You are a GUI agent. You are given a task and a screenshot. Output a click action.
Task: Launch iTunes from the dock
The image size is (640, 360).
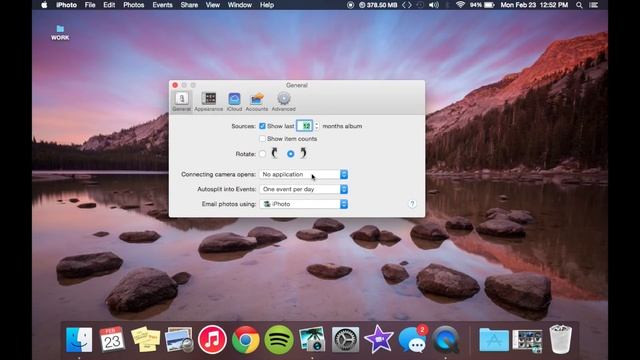(212, 340)
